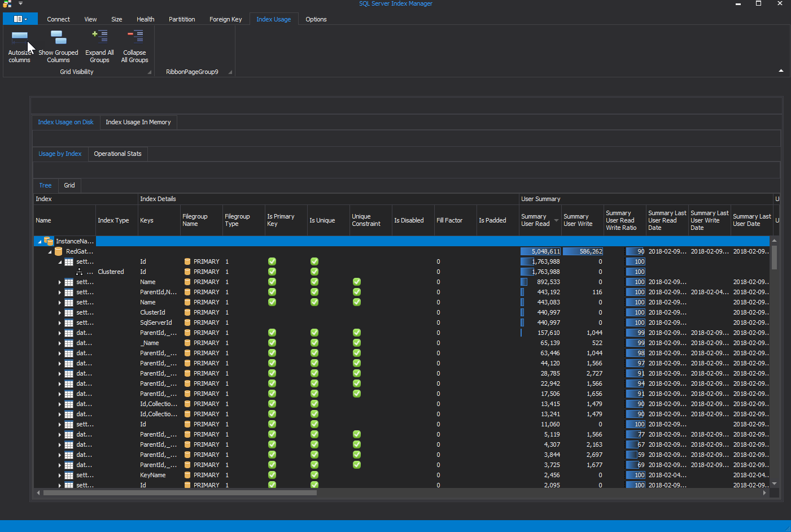The width and height of the screenshot is (791, 532).
Task: Open the Health ribbon tab
Action: point(145,19)
